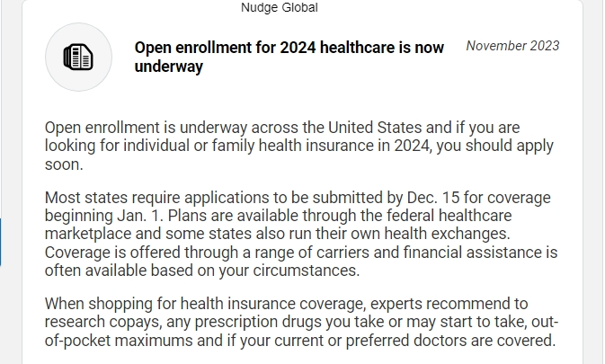Image resolution: width=605 pixels, height=364 pixels.
Task: Click the words 'United States' in first paragraph
Action: (375, 128)
